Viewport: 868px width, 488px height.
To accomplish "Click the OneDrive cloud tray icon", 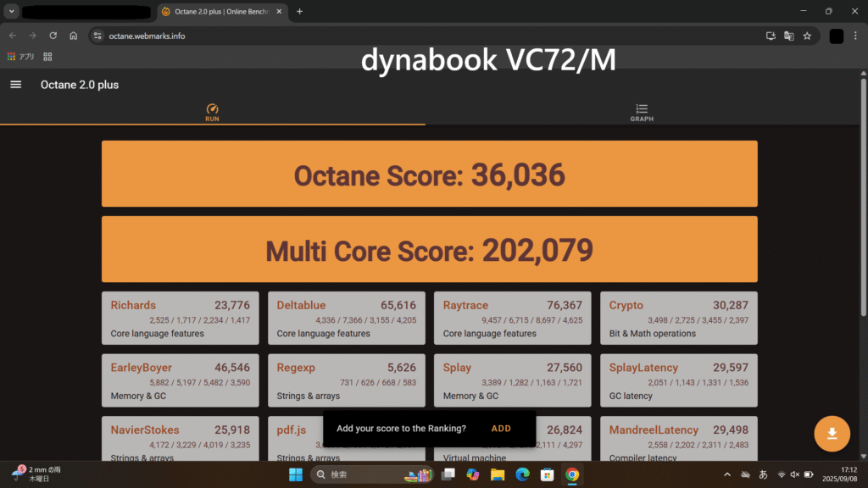I will coord(746,474).
